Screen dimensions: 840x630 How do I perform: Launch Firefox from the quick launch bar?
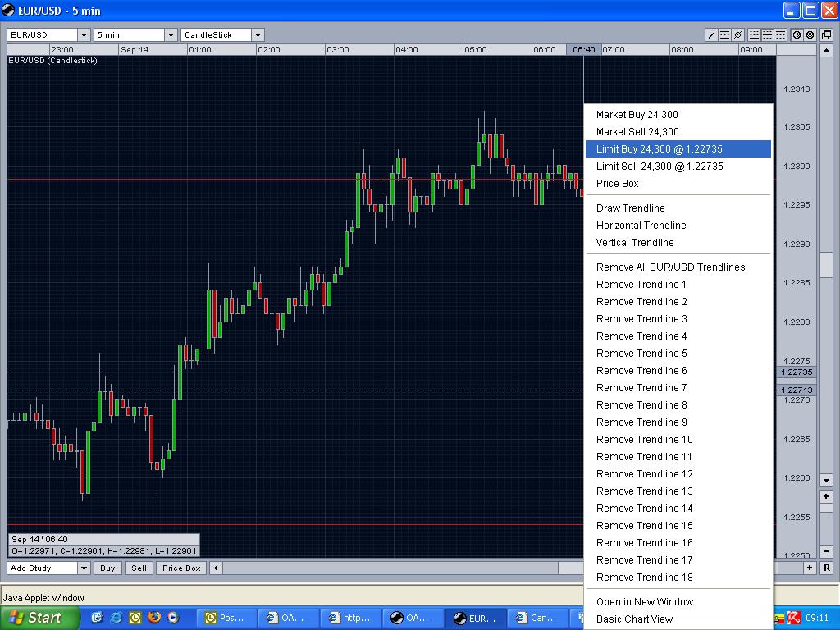154,618
